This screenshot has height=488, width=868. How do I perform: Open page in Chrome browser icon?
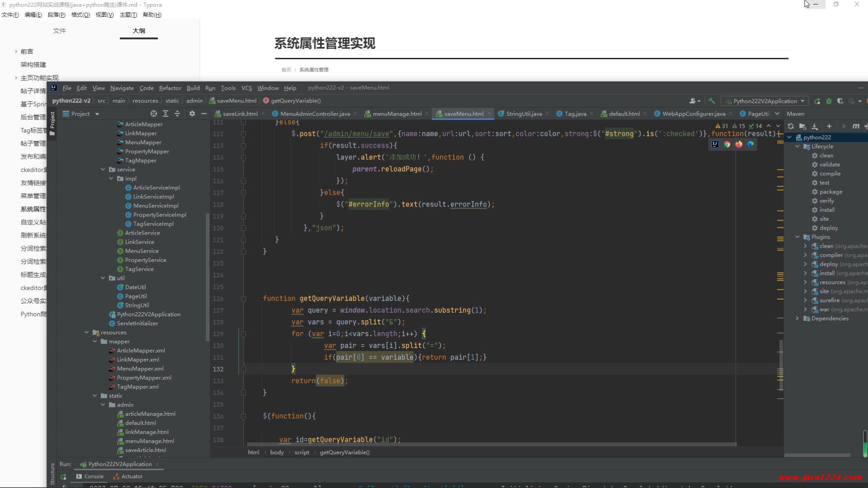(x=727, y=144)
